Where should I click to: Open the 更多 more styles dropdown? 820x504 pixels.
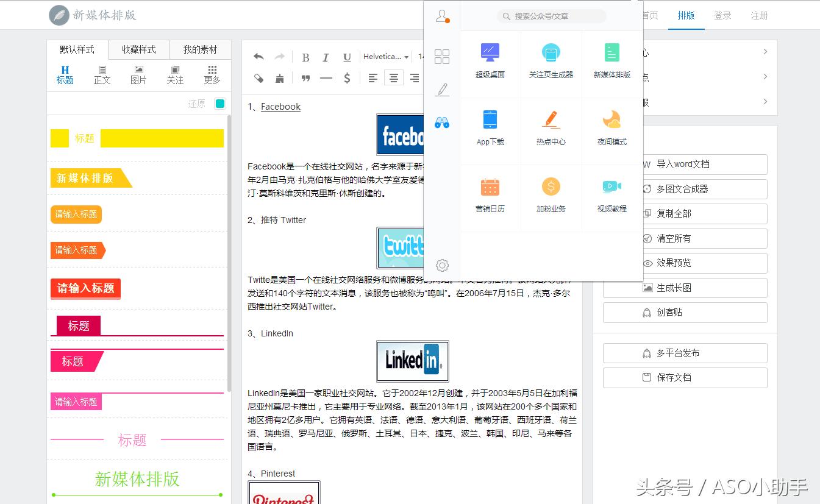[212, 74]
